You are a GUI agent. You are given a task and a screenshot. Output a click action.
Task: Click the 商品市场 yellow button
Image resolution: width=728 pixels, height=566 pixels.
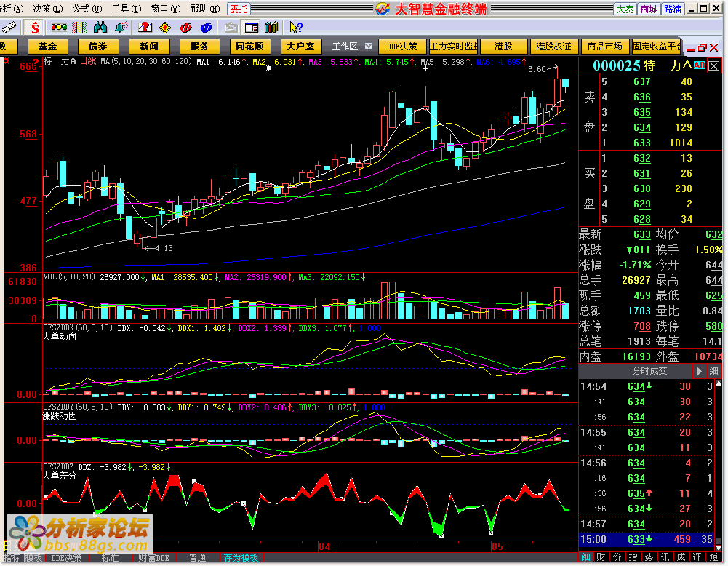click(x=604, y=47)
